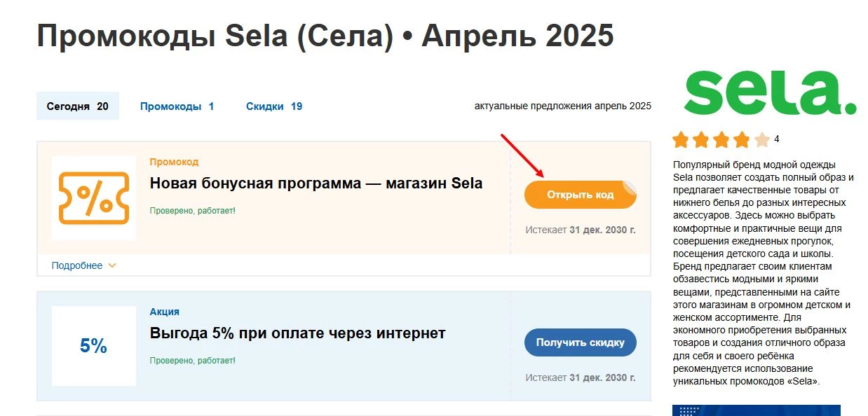The width and height of the screenshot is (868, 416).
Task: Click the fourth orange rating star
Action: (x=741, y=139)
